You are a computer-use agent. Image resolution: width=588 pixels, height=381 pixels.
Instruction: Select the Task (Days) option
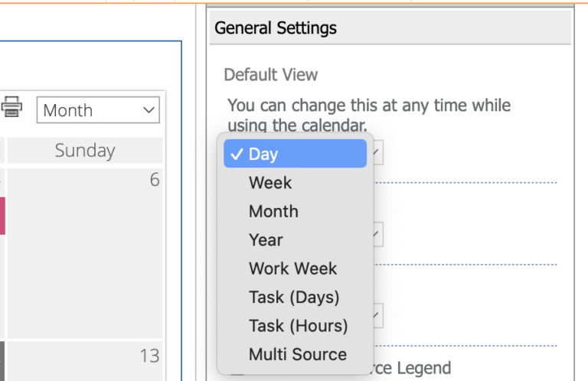coord(295,297)
